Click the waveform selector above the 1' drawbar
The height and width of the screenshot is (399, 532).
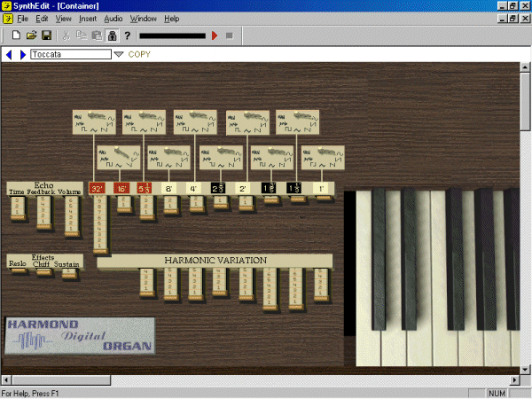pyautogui.click(x=323, y=157)
